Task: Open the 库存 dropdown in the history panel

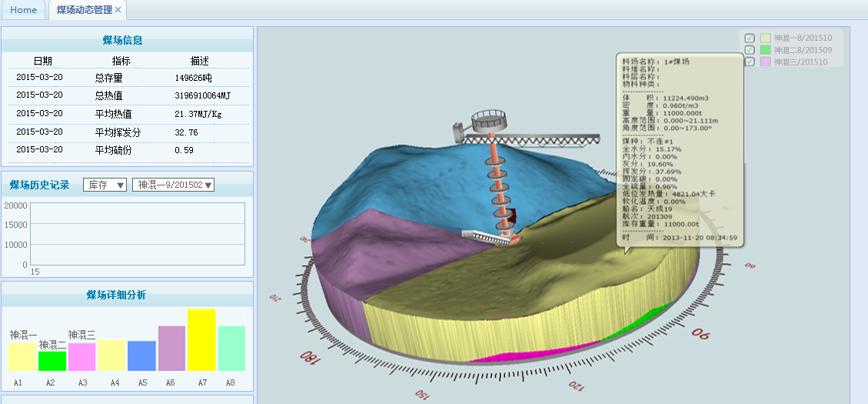Action: [105, 185]
